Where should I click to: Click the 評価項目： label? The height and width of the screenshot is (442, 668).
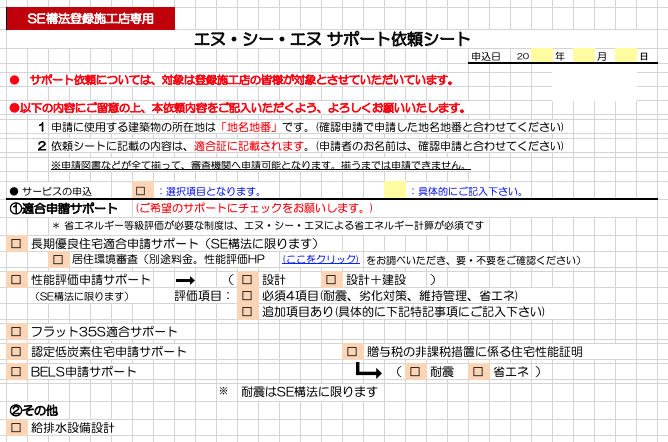click(x=203, y=296)
